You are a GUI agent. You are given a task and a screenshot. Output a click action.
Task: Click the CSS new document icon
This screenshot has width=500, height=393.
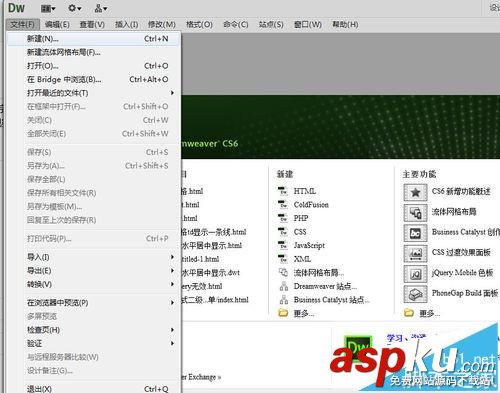pyautogui.click(x=283, y=232)
